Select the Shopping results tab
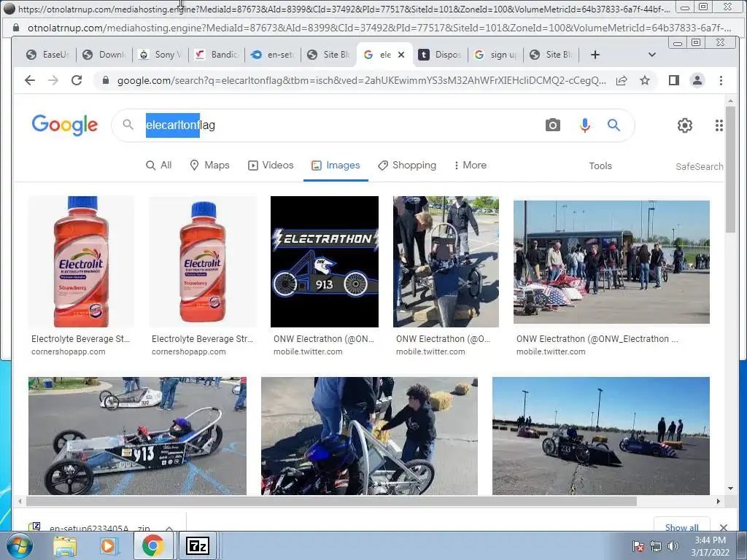This screenshot has width=747, height=560. (x=407, y=166)
